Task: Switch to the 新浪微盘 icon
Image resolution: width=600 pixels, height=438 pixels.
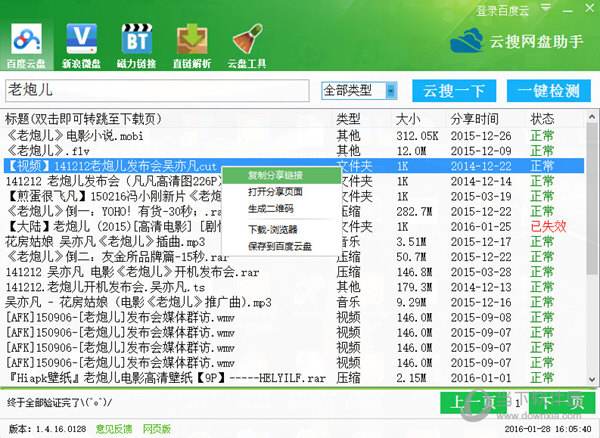Action: tap(81, 46)
